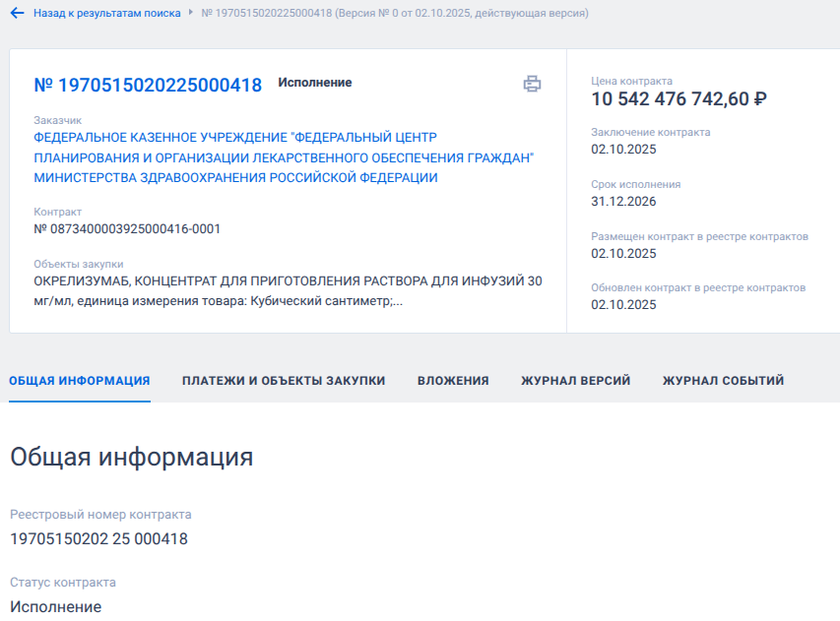Click the 'Общая информация' section heading
840x621 pixels.
click(x=131, y=457)
